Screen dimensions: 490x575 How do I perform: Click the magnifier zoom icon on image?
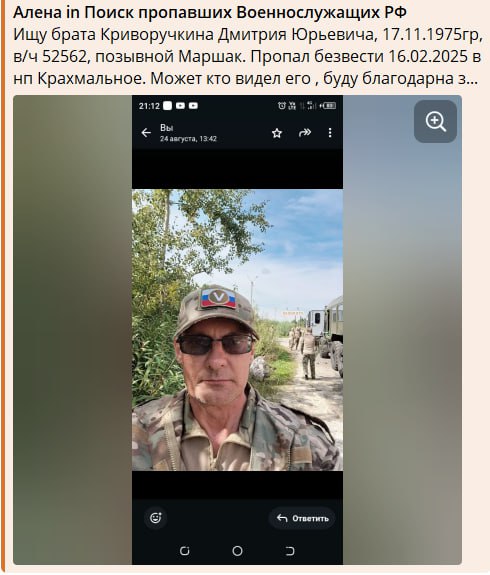click(x=435, y=121)
